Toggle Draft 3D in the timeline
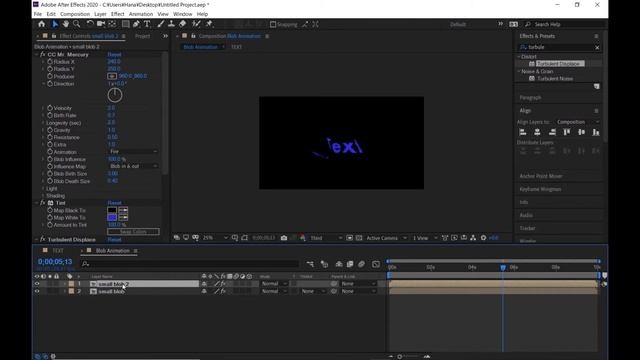640x360 pixels. tap(324, 264)
